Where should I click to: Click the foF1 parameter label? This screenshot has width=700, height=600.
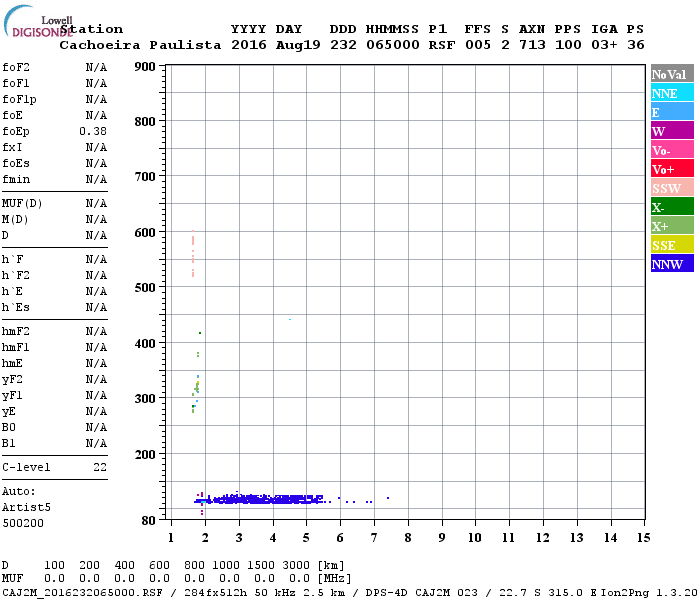click(x=16, y=83)
